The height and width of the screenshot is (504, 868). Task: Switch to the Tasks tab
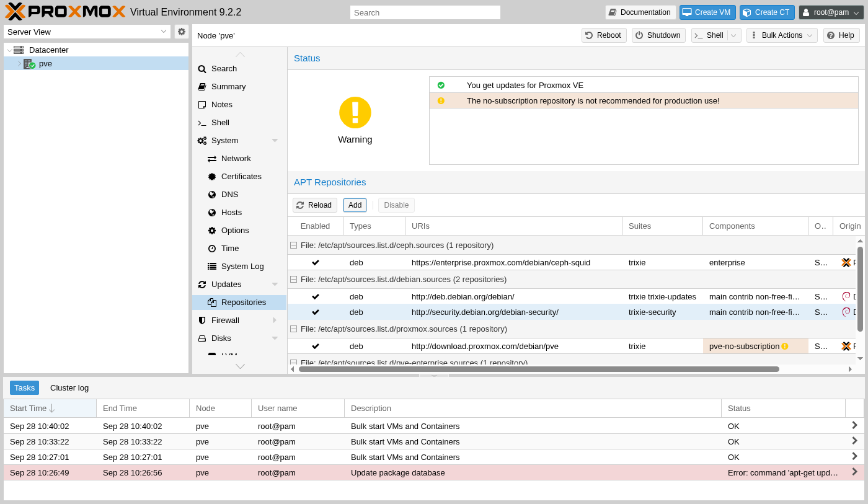pyautogui.click(x=24, y=388)
